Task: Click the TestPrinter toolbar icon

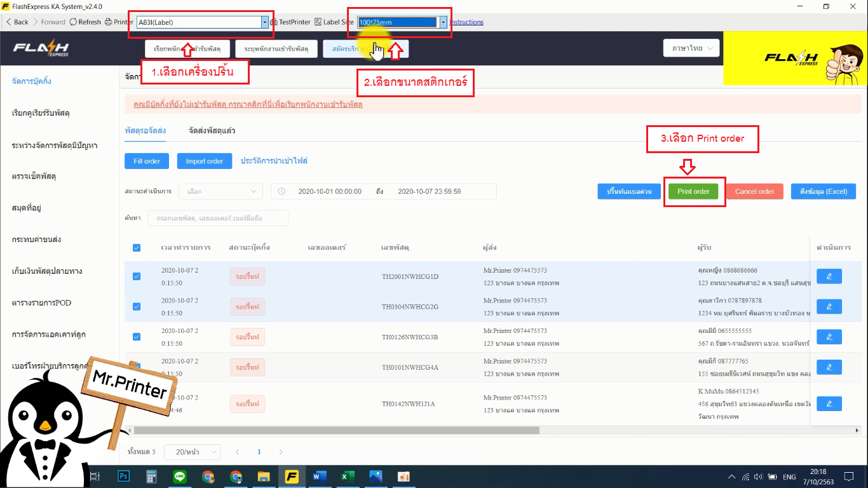Action: [x=274, y=22]
